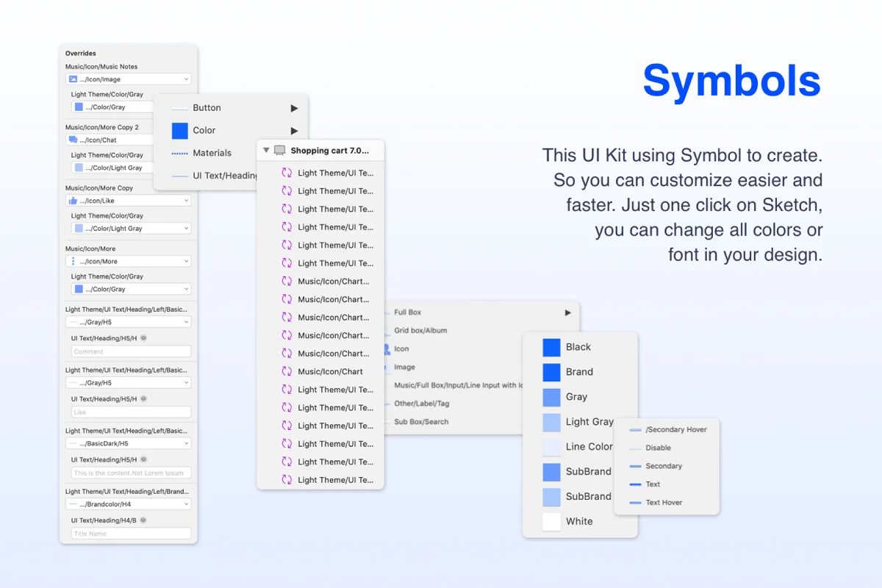Click the small icon beside the H5/H label above Comment
This screenshot has width=882, height=588.
click(x=143, y=337)
